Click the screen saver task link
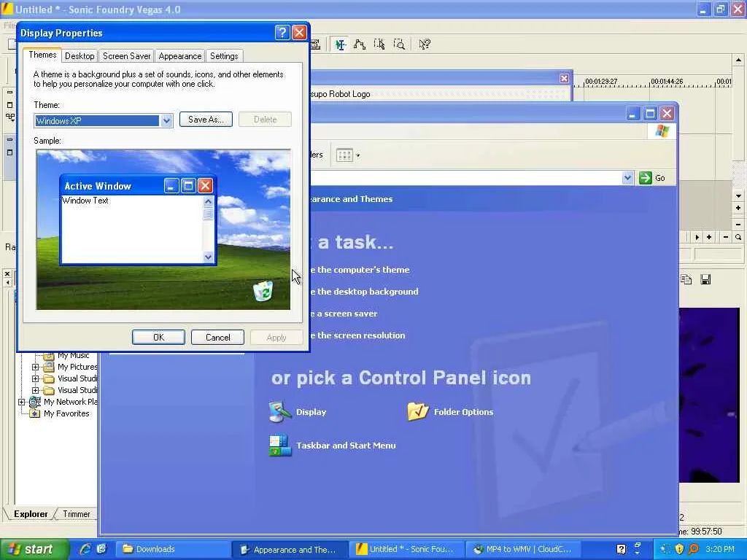This screenshot has height=560, width=747. click(344, 314)
